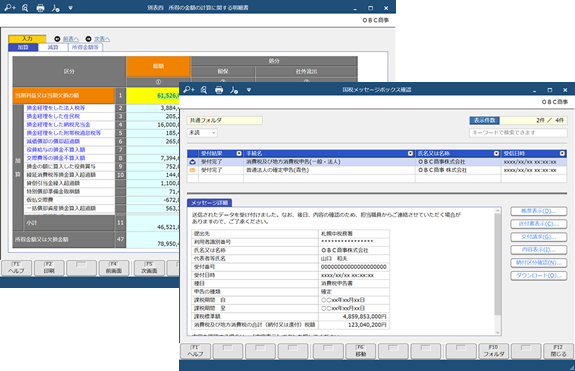
Task: Click the F5 次画面 function key
Action: (x=149, y=268)
